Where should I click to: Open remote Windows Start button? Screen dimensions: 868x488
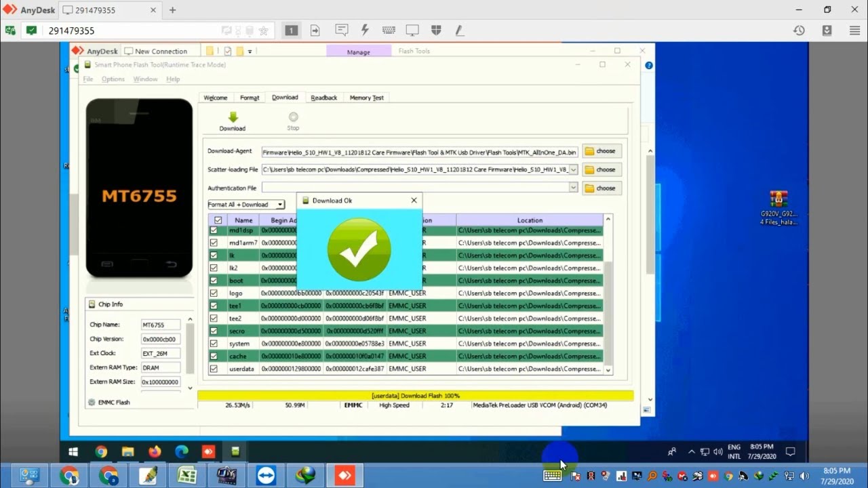tap(73, 451)
